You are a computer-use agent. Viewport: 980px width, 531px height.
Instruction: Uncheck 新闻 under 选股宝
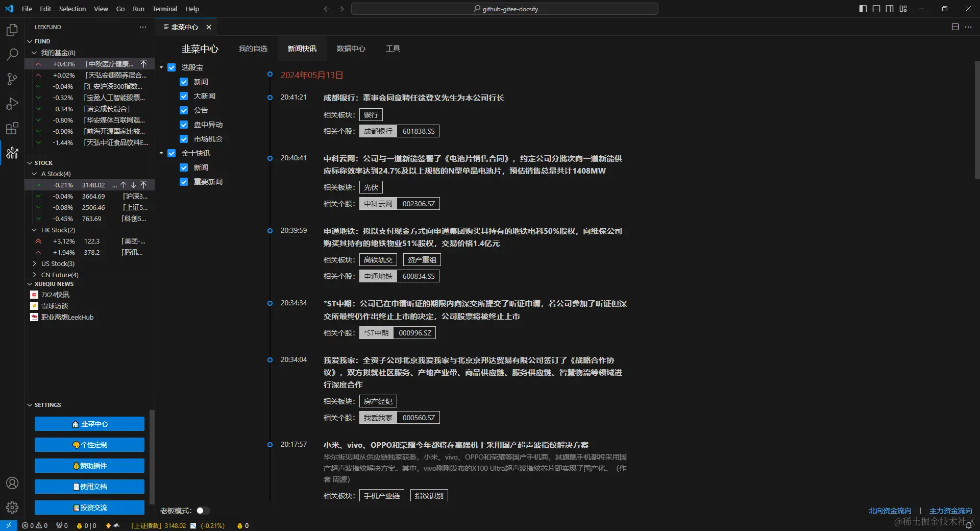184,82
